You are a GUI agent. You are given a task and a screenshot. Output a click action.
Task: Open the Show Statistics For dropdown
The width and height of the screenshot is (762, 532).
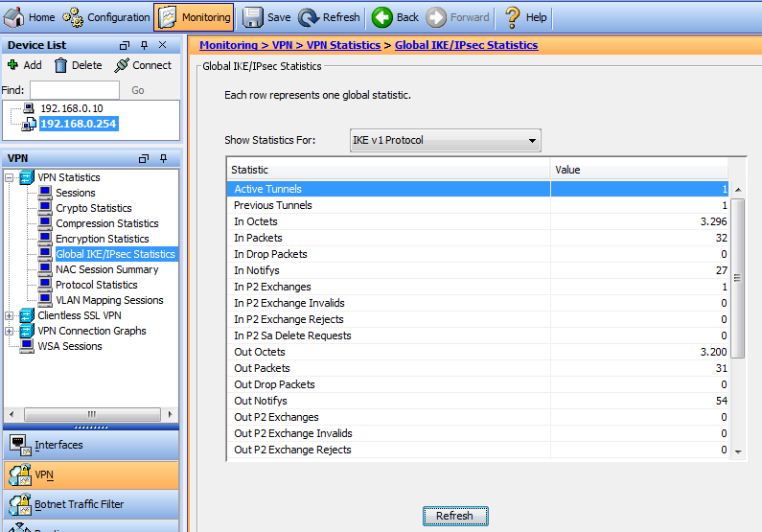tap(445, 140)
